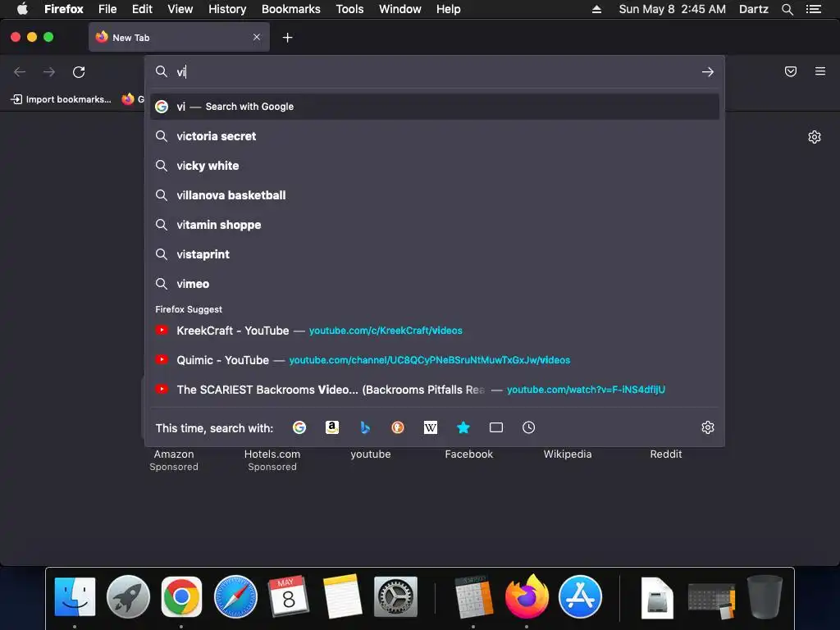Open Firefox application hamburger menu
The image size is (840, 630).
(x=820, y=71)
